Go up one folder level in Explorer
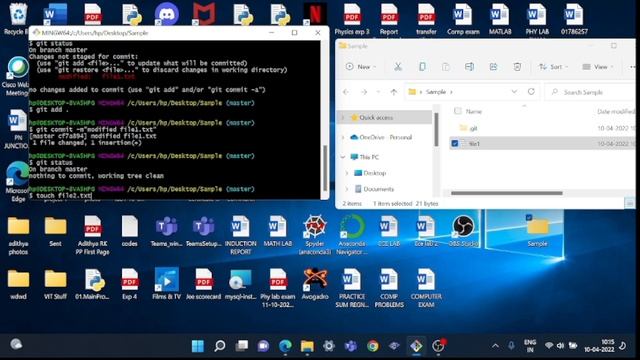Screen dimensions: 640x360 click(393, 92)
